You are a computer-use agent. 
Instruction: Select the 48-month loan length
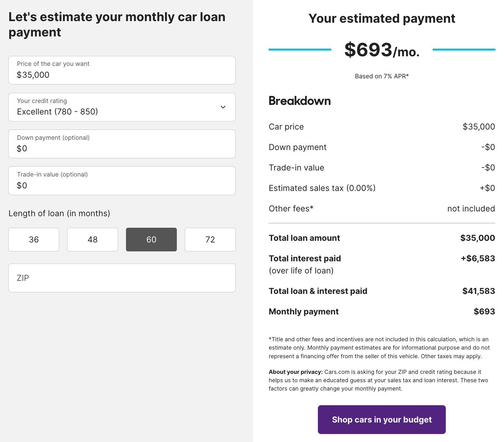point(92,239)
